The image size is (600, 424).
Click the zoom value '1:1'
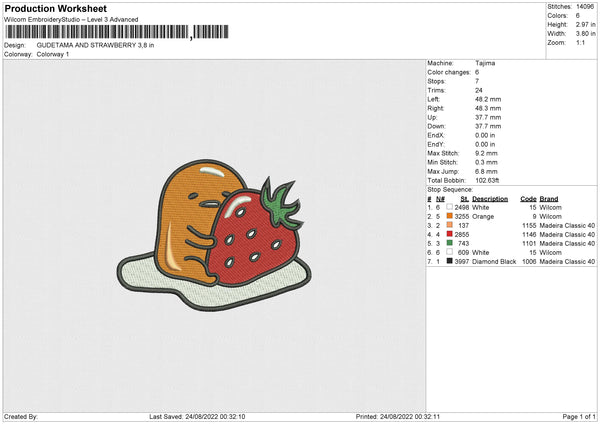pos(580,42)
